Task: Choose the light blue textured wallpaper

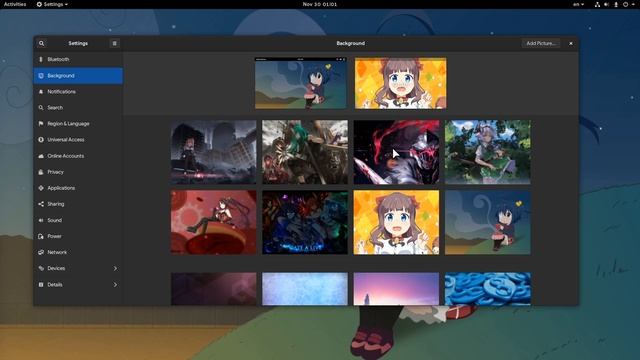Action: (x=305, y=289)
